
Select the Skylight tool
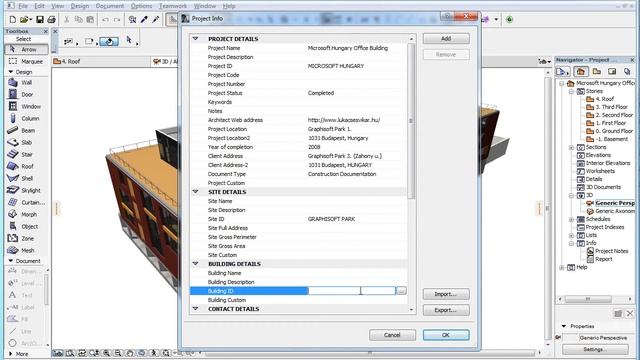click(26, 190)
